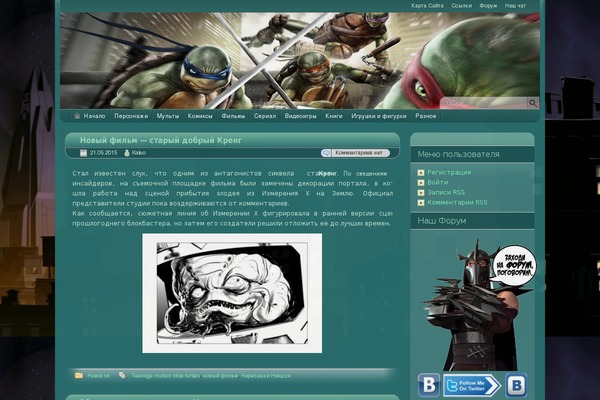Click the Записи RSS link
Screen dimensions: 600x400
coord(446,193)
